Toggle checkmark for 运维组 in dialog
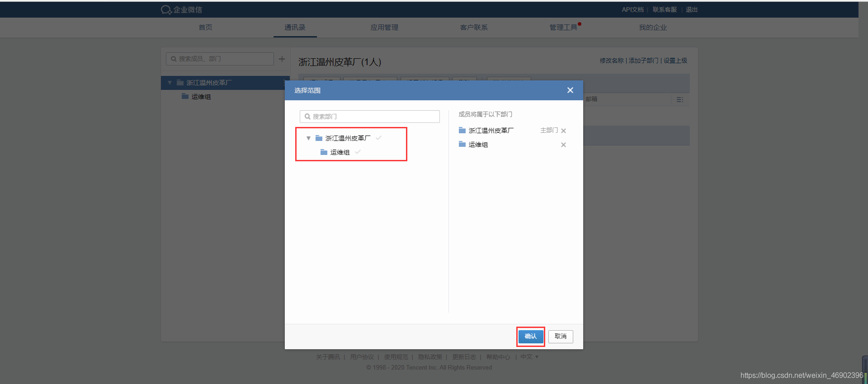The image size is (868, 384). pyautogui.click(x=358, y=152)
